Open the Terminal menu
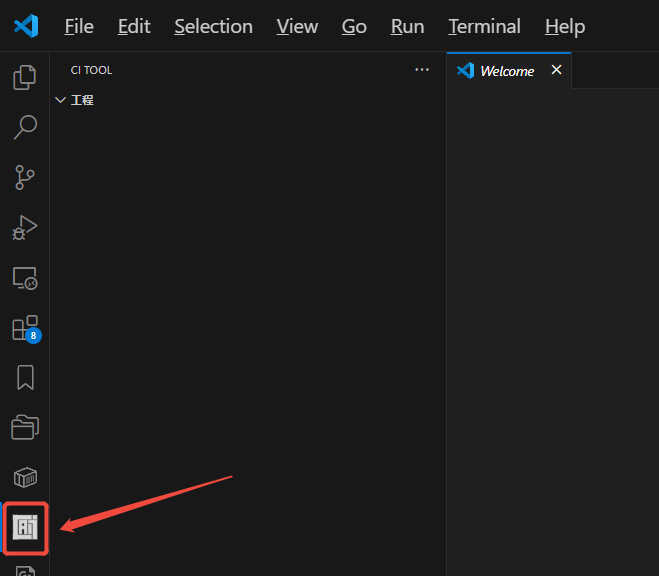659x576 pixels. 484,26
